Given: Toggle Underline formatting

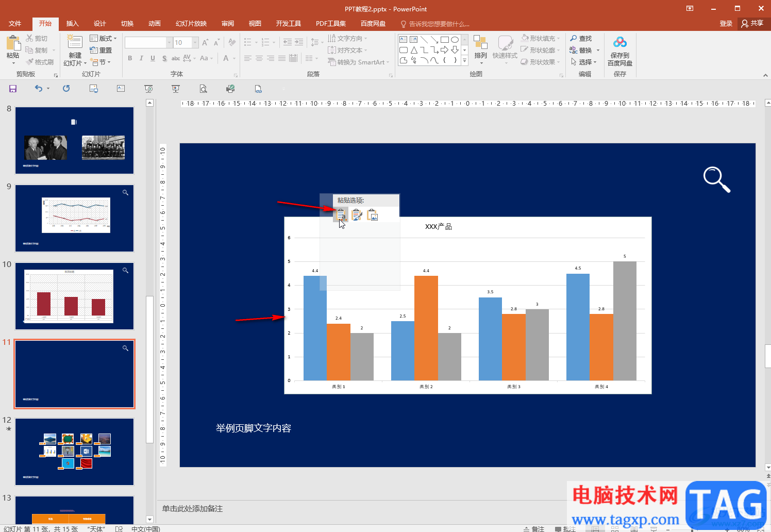Looking at the screenshot, I should [153, 58].
